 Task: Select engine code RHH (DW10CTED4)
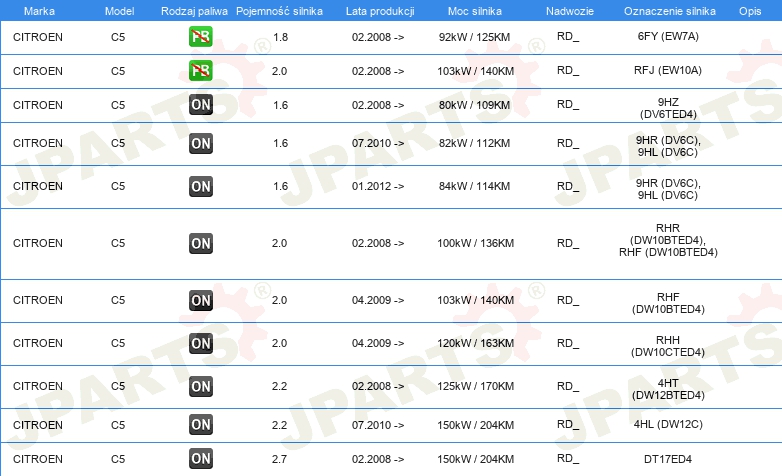tap(668, 346)
